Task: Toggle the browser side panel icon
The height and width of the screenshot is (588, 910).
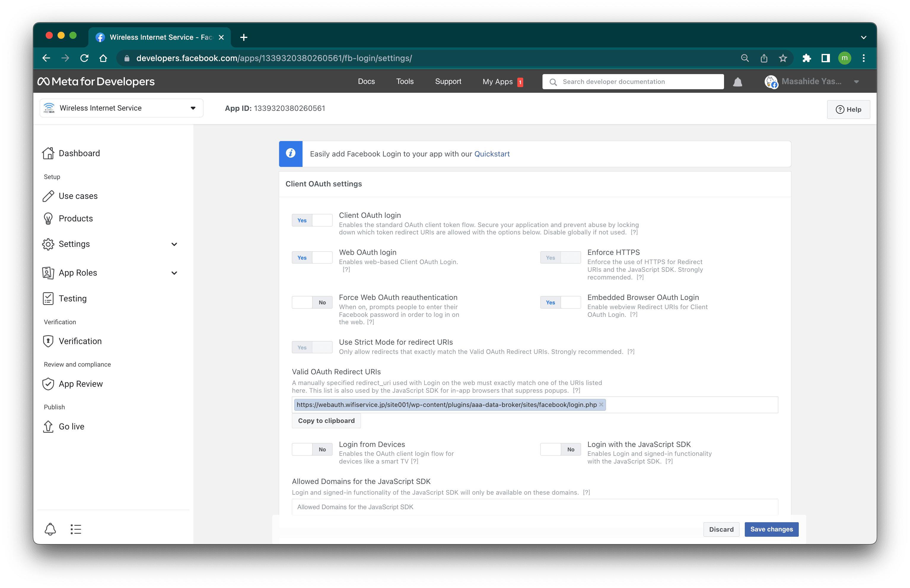Action: click(825, 58)
